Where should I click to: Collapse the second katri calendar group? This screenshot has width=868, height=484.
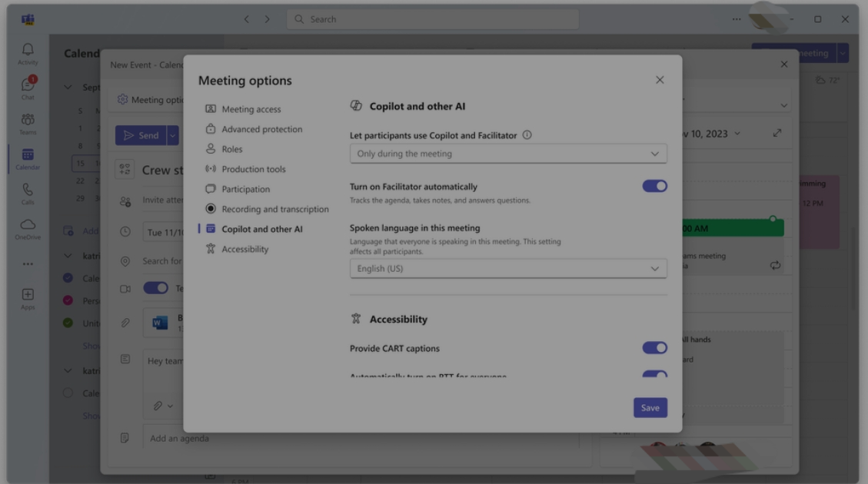(68, 370)
